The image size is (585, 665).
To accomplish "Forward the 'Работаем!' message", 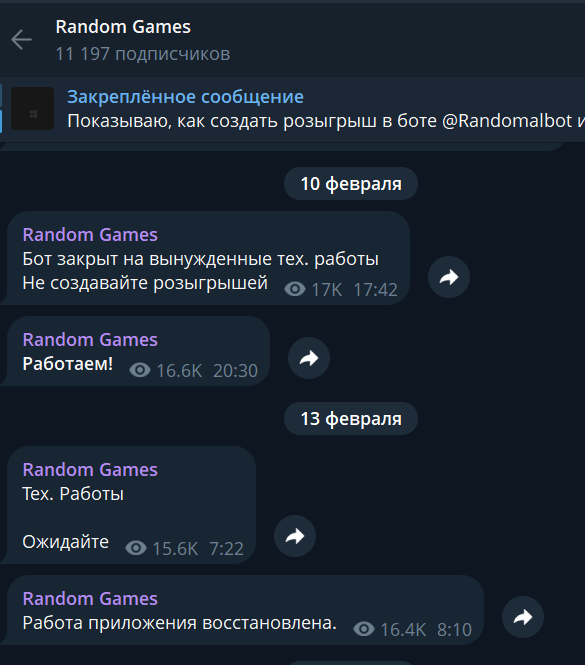I will pos(309,358).
